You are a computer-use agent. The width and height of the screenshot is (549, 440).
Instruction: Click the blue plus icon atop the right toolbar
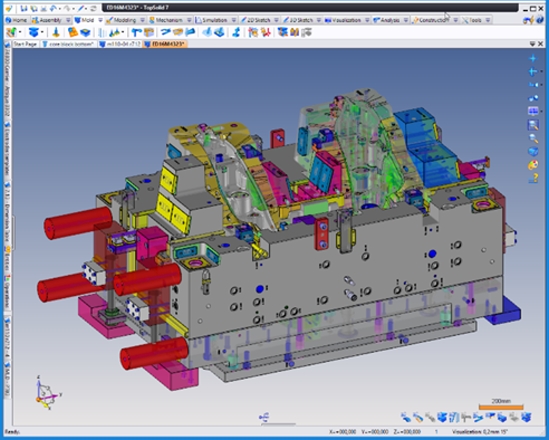(533, 58)
